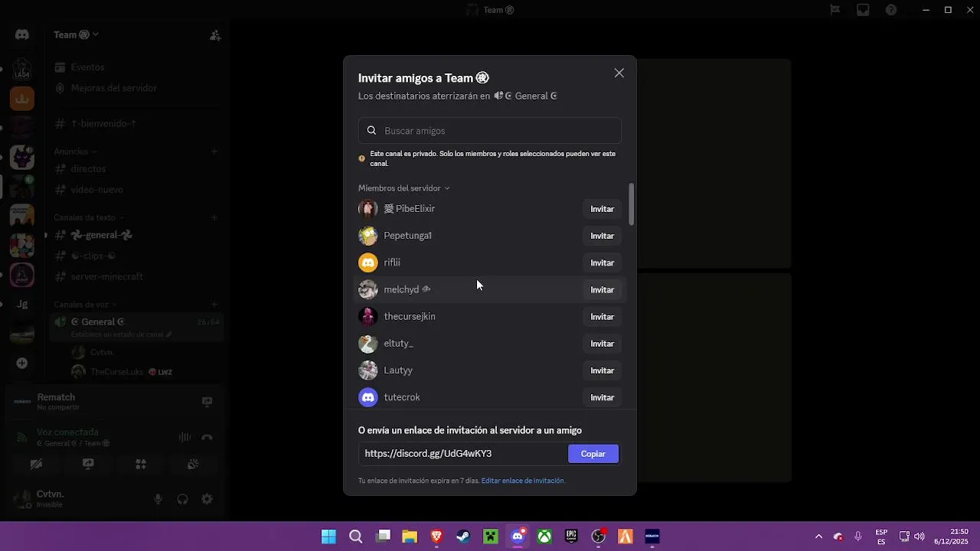
Task: Toggle deafen headphones icon
Action: (x=182, y=499)
